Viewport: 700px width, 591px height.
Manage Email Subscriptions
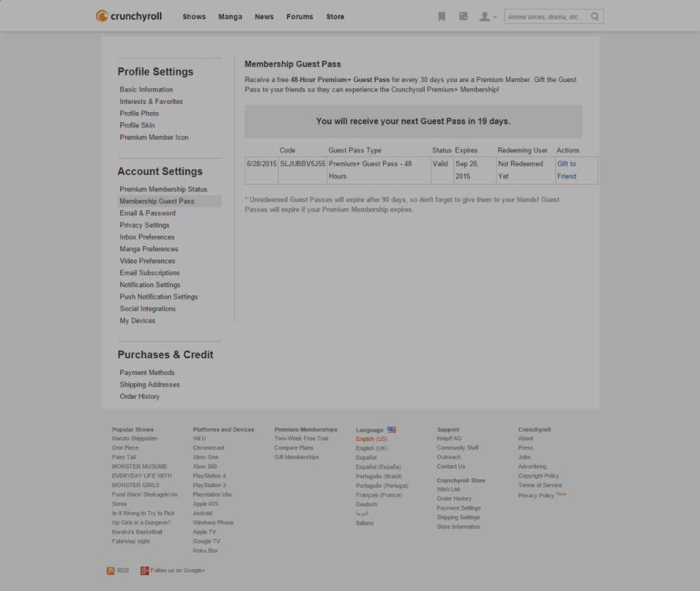(x=150, y=273)
